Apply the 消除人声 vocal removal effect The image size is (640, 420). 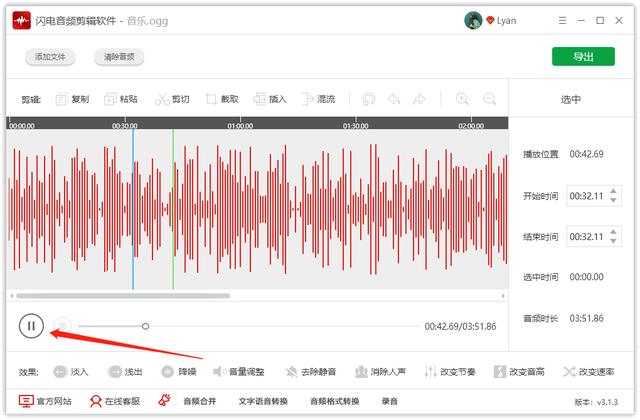pyautogui.click(x=380, y=371)
